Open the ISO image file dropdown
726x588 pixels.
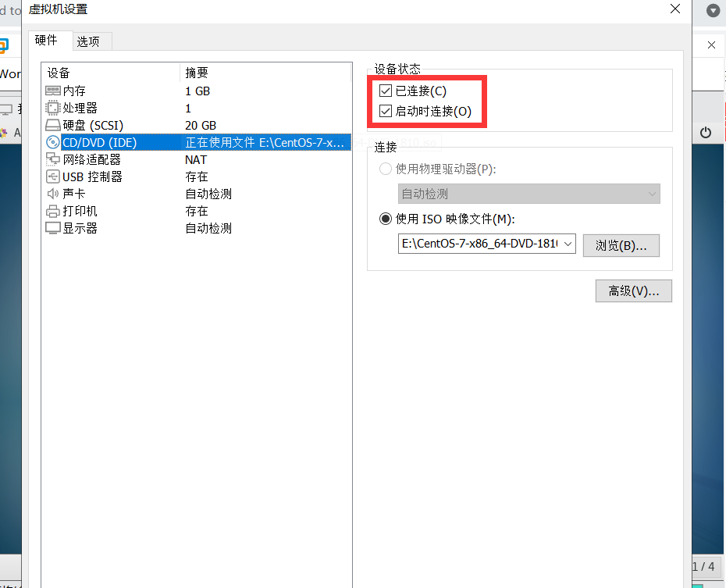pyautogui.click(x=567, y=243)
